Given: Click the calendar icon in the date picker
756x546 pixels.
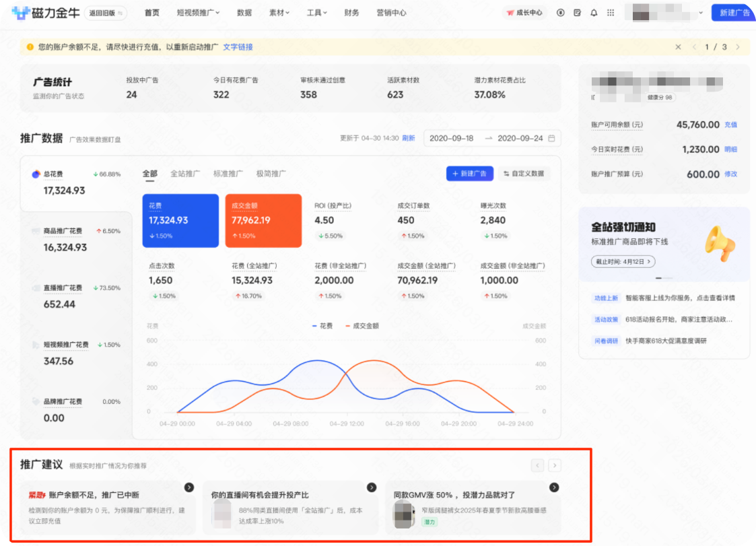Looking at the screenshot, I should tap(551, 137).
